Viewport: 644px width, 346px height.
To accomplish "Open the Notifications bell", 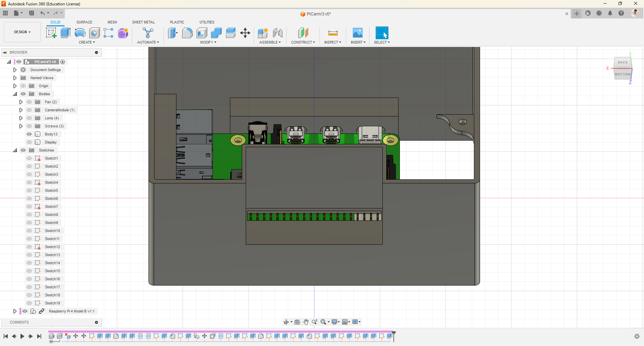I will click(x=610, y=13).
